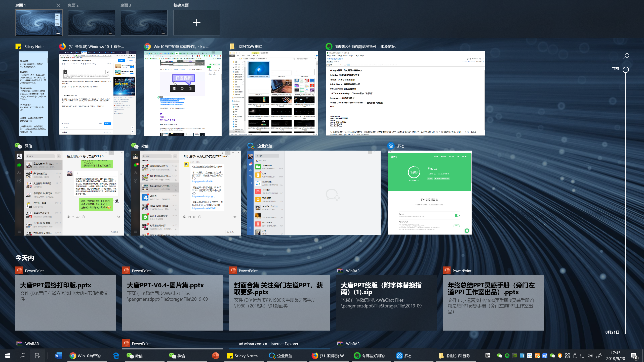Click the Task View taskbar icon

coord(38,355)
